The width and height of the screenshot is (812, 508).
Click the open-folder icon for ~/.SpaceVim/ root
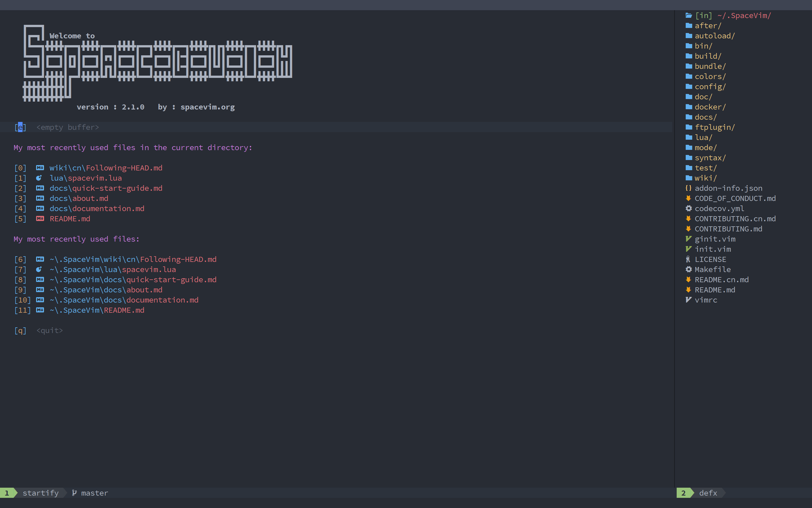pyautogui.click(x=689, y=16)
